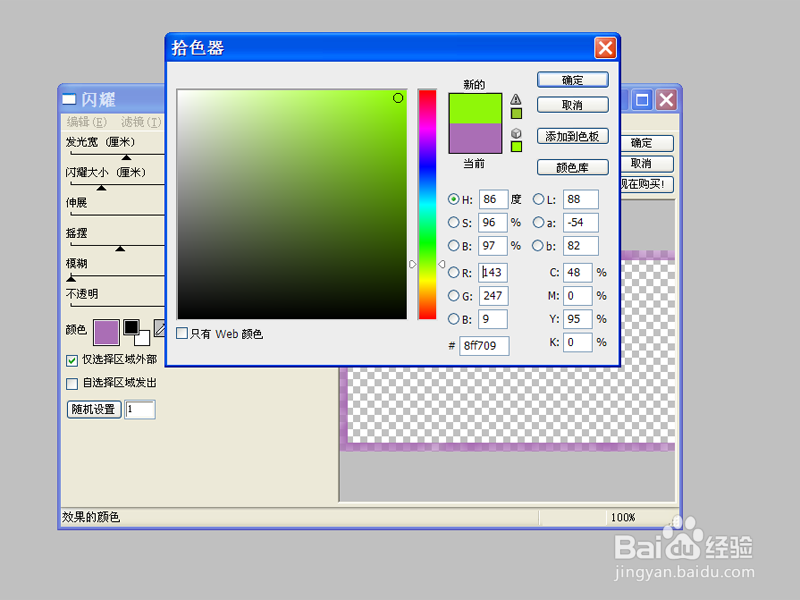Image resolution: width=800 pixels, height=600 pixels.
Task: Click the RGB blue field showing 9
Action: [x=493, y=319]
